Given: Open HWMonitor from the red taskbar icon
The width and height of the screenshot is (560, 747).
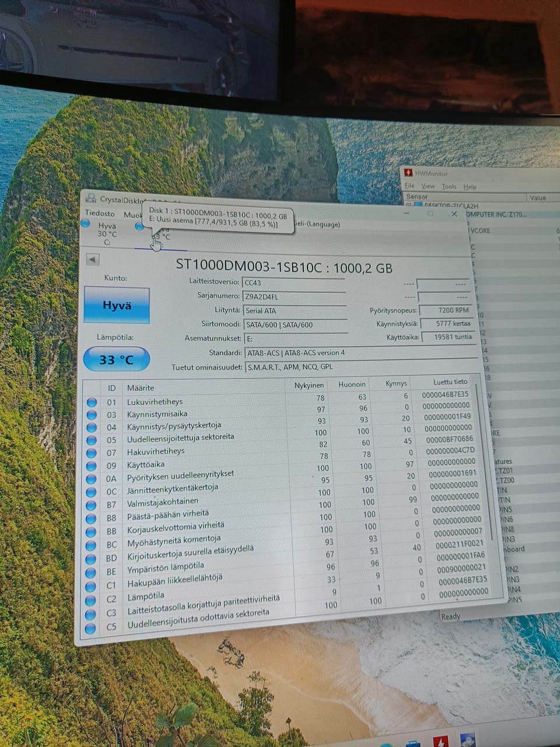Looking at the screenshot, I should coord(440,742).
